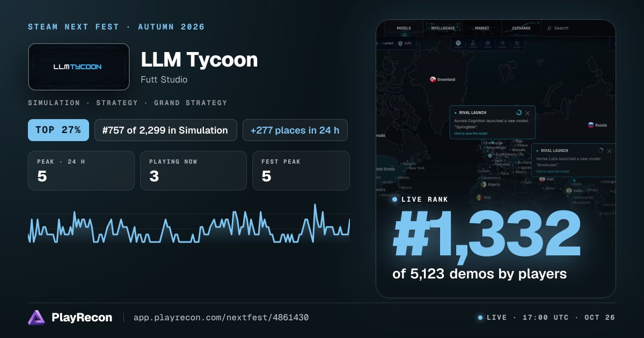The width and height of the screenshot is (644, 338).
Task: Click the Edinburgh city label
Action: click(x=494, y=143)
